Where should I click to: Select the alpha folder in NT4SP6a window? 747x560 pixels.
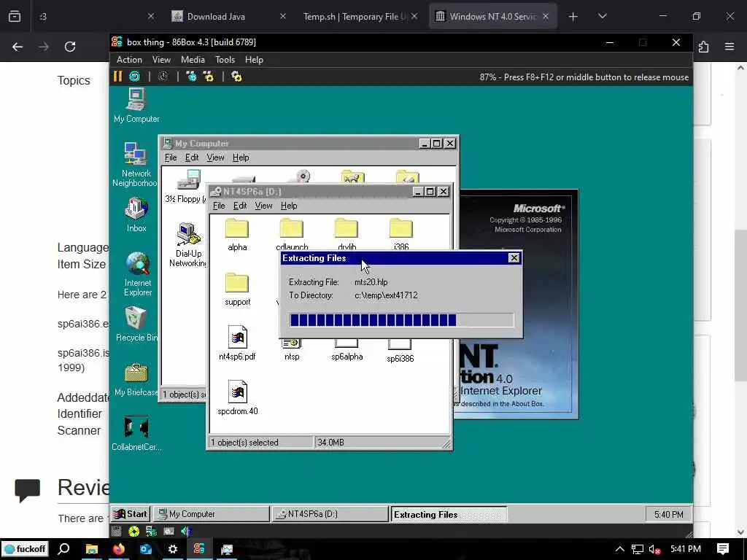click(x=237, y=235)
